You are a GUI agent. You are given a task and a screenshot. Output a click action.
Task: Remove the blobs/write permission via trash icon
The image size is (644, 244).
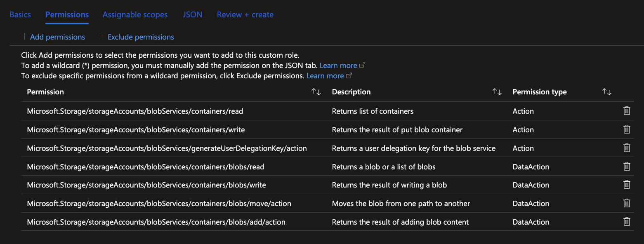[626, 185]
